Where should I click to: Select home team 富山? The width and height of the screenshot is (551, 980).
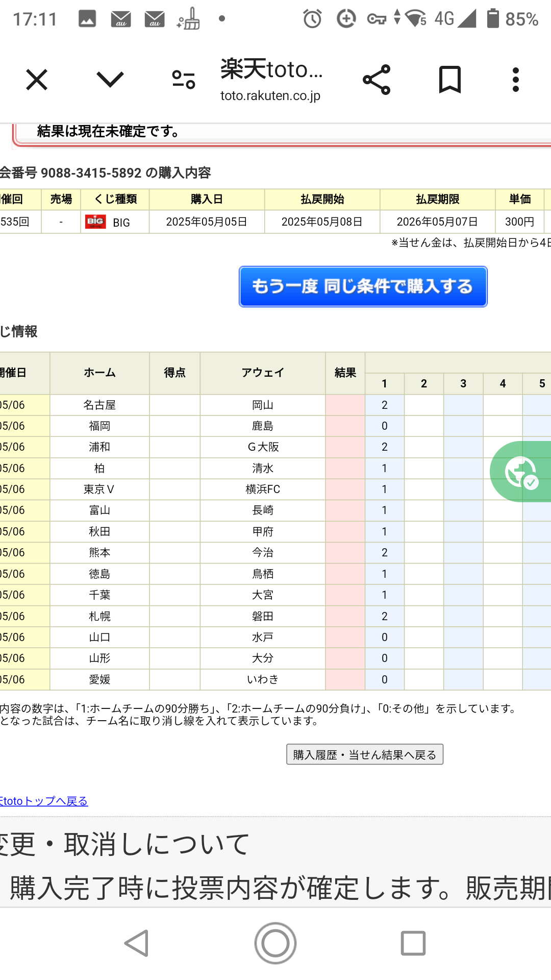pyautogui.click(x=99, y=510)
